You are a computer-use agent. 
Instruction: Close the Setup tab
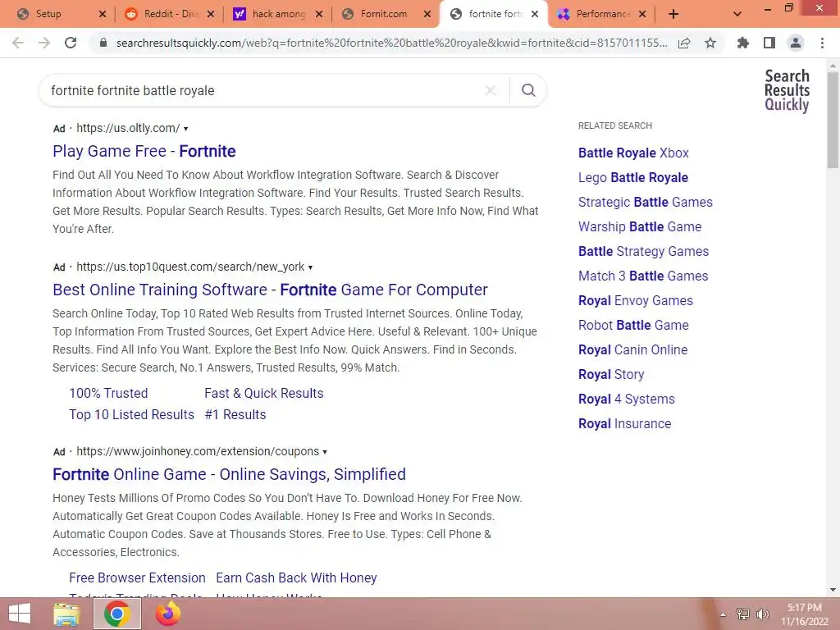103,15
